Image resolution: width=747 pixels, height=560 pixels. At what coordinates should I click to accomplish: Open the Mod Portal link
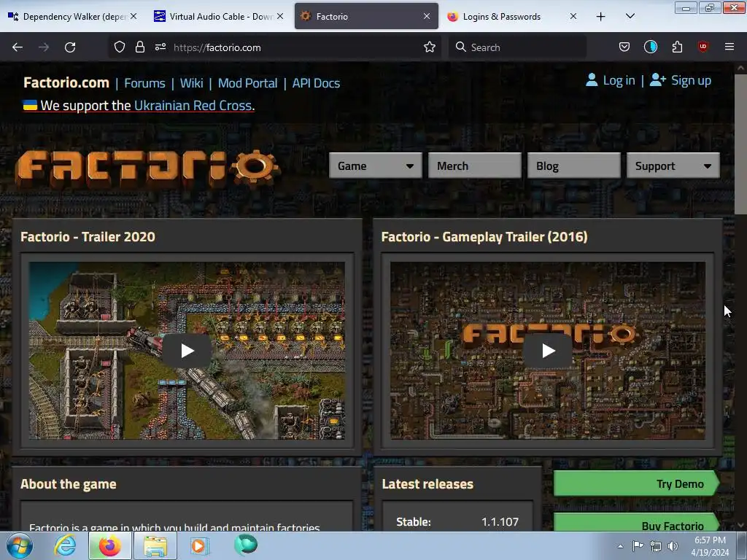248,83
